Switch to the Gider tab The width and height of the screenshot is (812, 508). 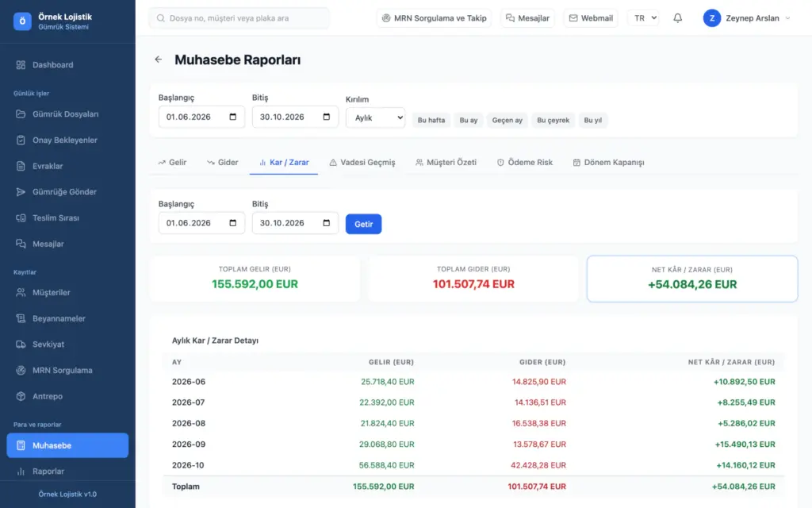[223, 162]
